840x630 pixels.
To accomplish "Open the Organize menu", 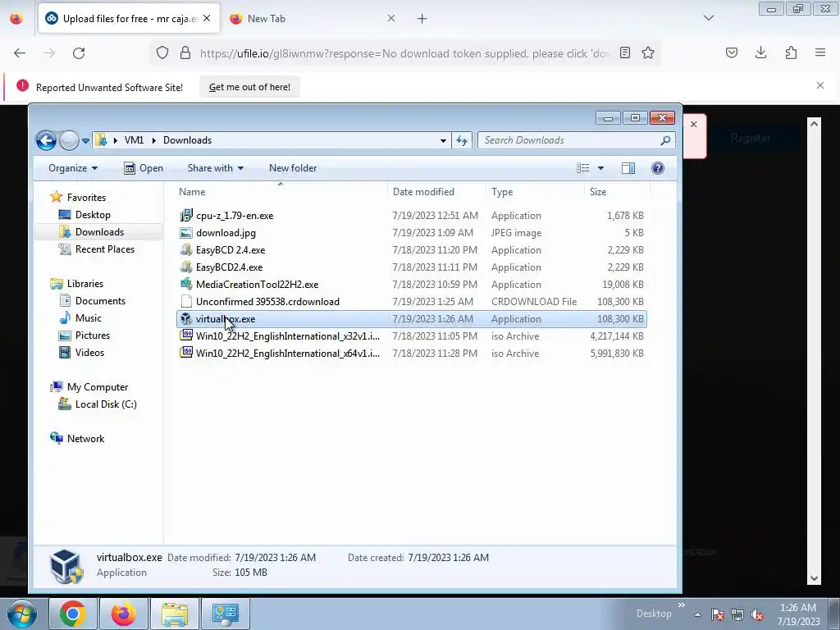I will point(73,168).
